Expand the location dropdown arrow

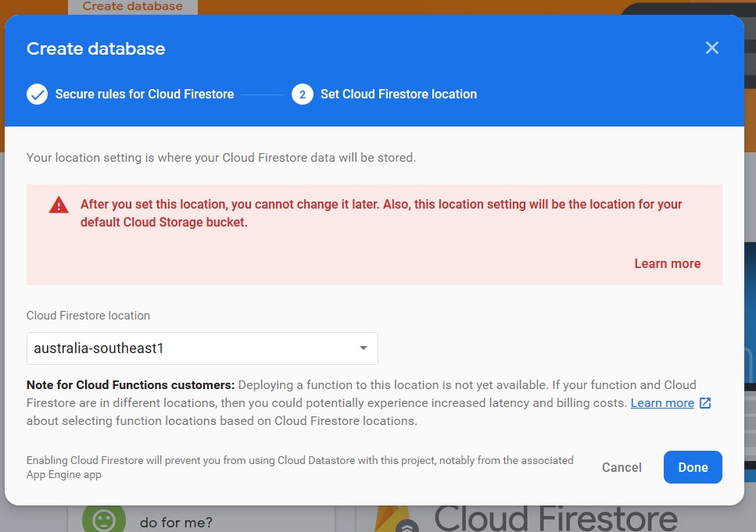coord(364,348)
